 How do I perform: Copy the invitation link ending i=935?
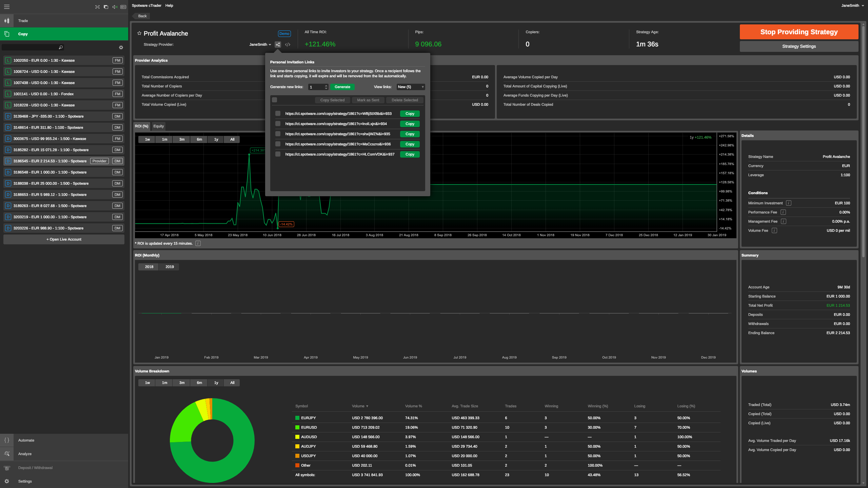point(410,134)
